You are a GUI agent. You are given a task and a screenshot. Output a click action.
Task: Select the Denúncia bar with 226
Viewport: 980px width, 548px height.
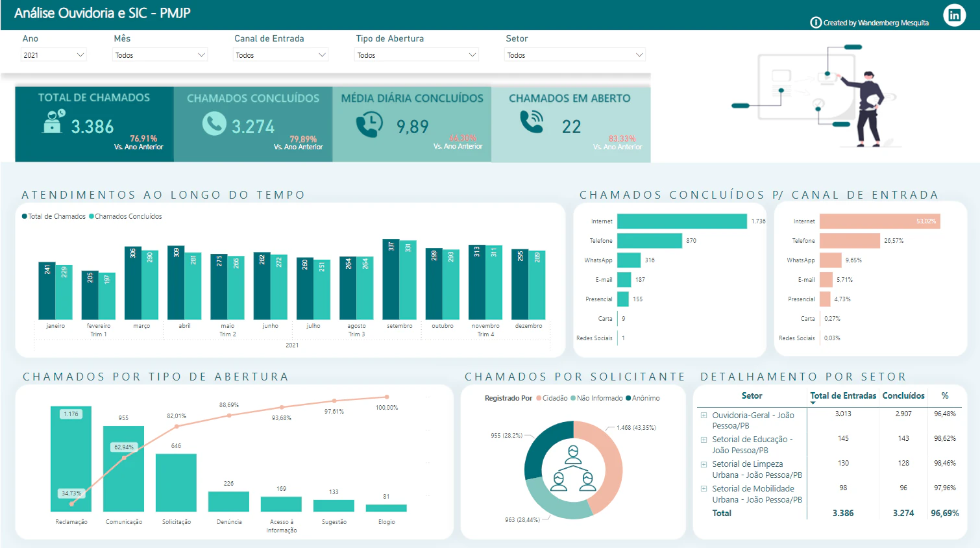pos(228,501)
